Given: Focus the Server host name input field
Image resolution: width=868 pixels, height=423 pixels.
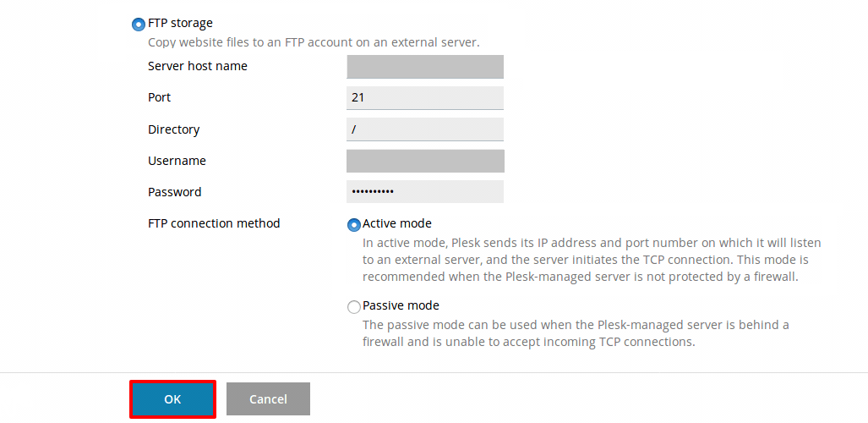Looking at the screenshot, I should 425,67.
